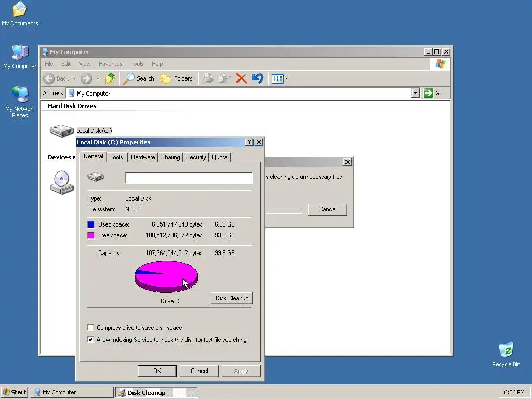
Task: Click the 93.6 GB free space value
Action: point(224,235)
